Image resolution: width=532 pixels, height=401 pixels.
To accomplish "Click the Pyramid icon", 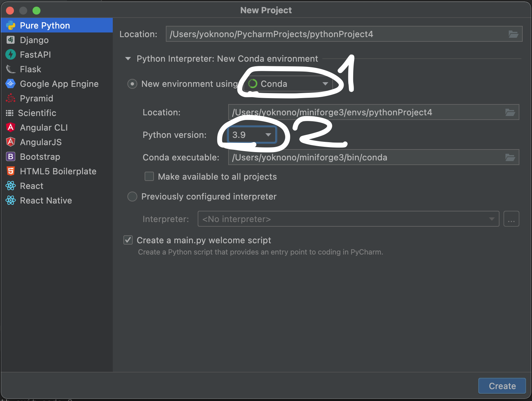I will pyautogui.click(x=11, y=98).
